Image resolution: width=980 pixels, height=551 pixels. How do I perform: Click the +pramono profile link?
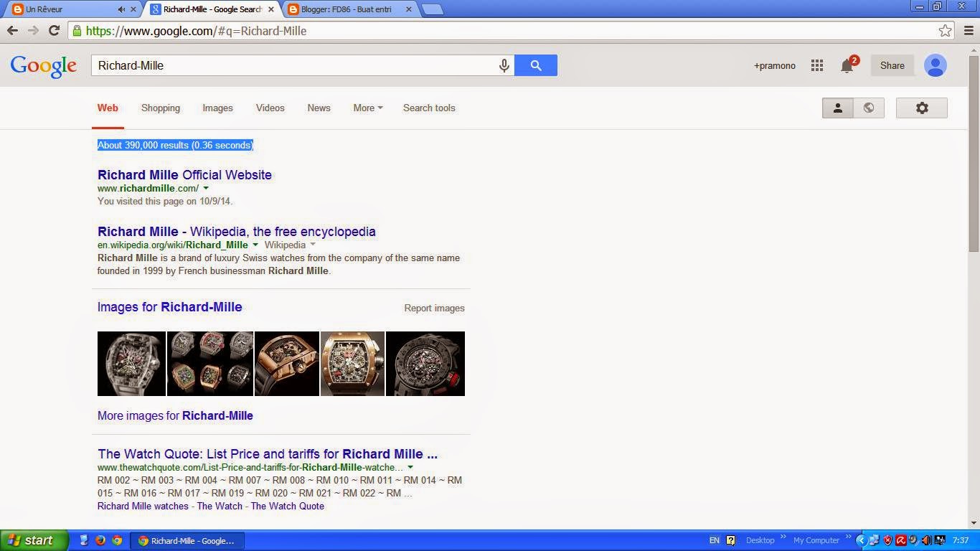coord(774,65)
